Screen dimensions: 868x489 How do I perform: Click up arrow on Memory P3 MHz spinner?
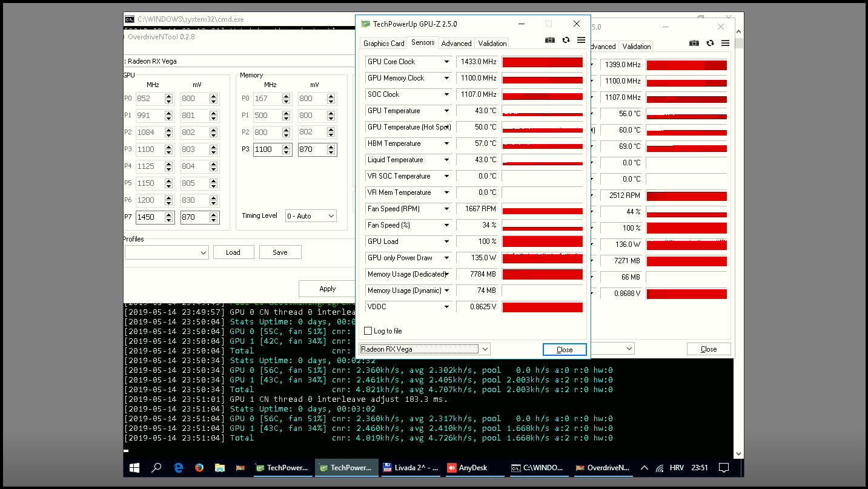pyautogui.click(x=287, y=146)
